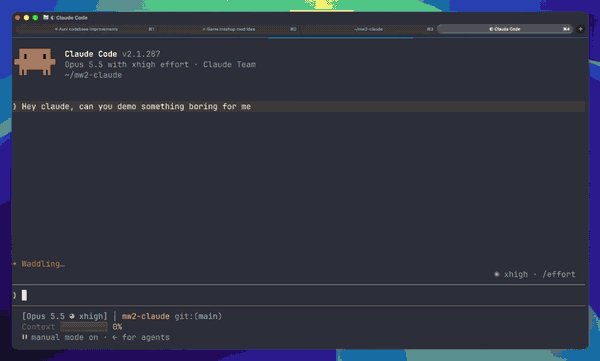This screenshot has width=600, height=361.
Task: Click the "0%" context value
Action: coord(117,327)
